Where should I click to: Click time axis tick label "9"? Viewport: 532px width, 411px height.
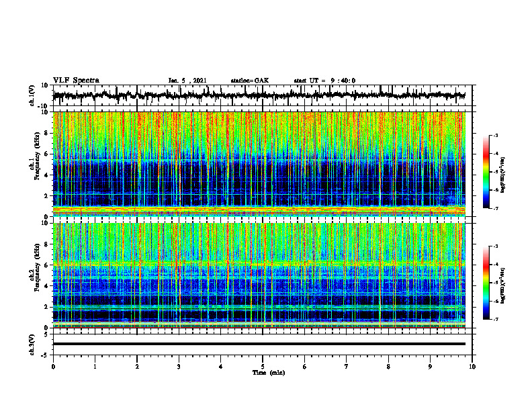coord(430,367)
